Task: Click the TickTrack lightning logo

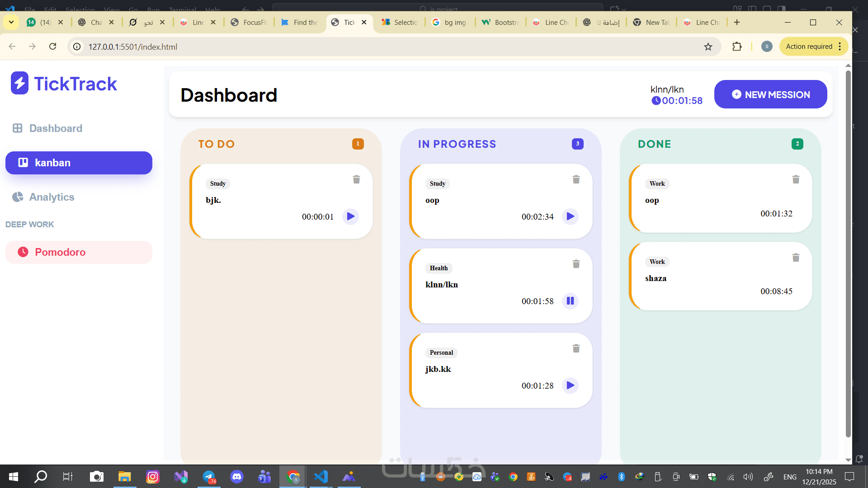Action: pyautogui.click(x=20, y=84)
